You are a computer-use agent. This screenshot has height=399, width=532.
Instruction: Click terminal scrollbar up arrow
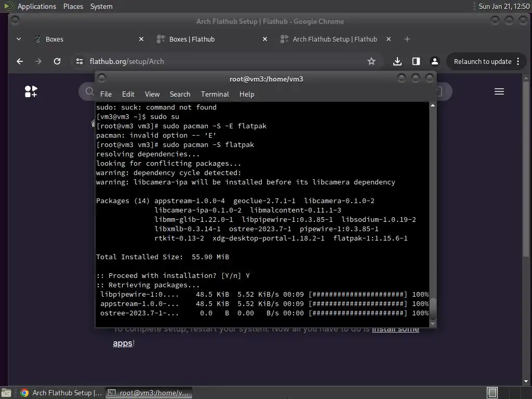(x=433, y=105)
